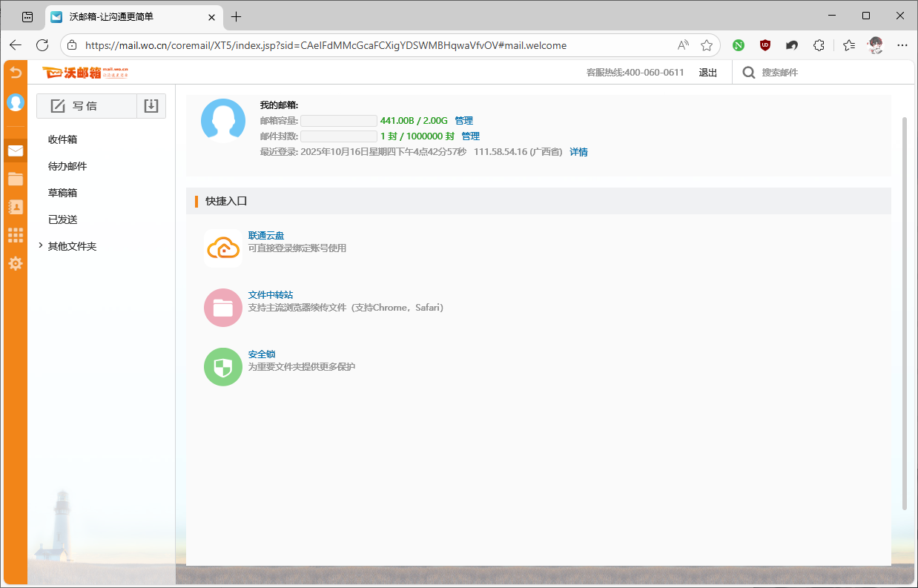Click 详情 link for recent login
Screen dimensions: 918x588
click(578, 152)
